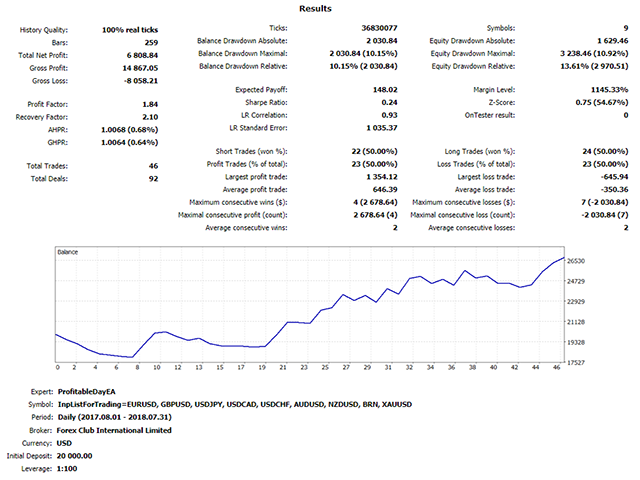Click the History Quality value 100% real ticks
Image resolution: width=640 pixels, height=480 pixels.
point(130,30)
